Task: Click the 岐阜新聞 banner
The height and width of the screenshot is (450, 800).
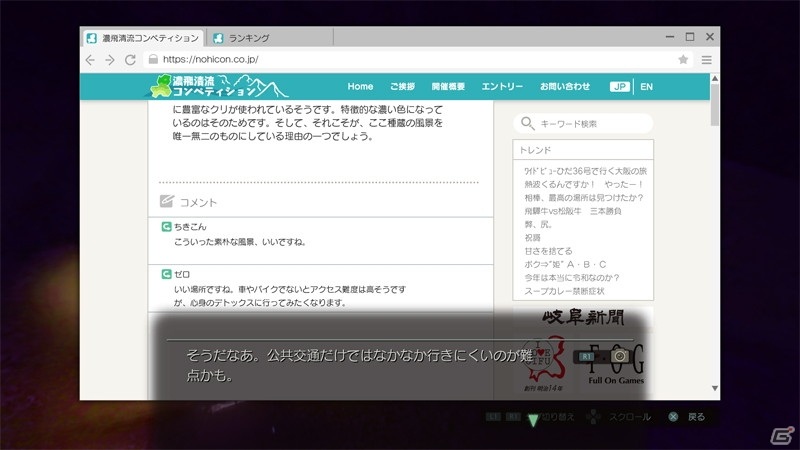Action: point(583,317)
